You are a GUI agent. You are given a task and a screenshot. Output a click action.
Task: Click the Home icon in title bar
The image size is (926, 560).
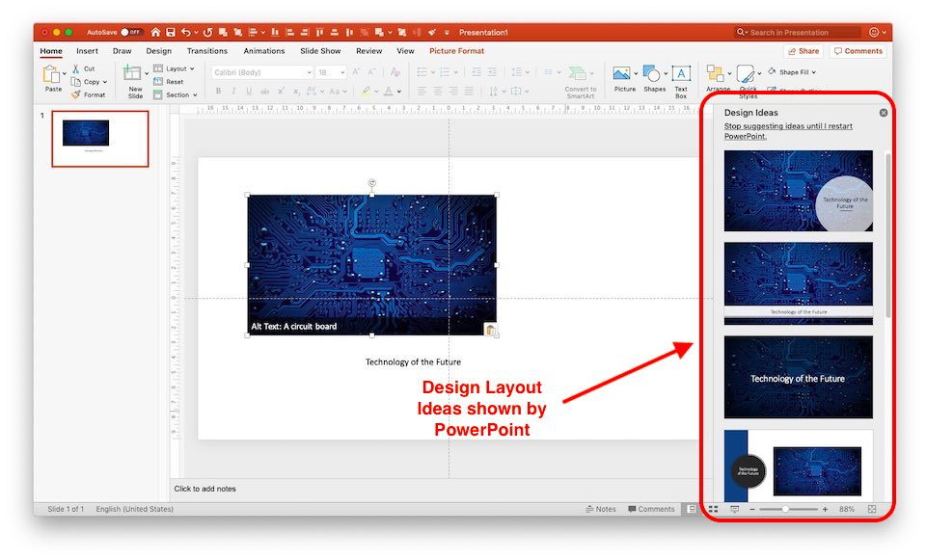(x=155, y=32)
